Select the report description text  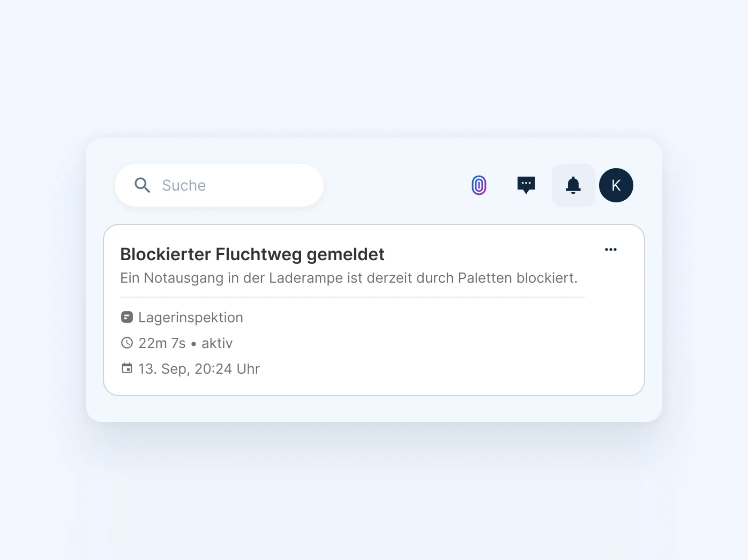pos(349,278)
